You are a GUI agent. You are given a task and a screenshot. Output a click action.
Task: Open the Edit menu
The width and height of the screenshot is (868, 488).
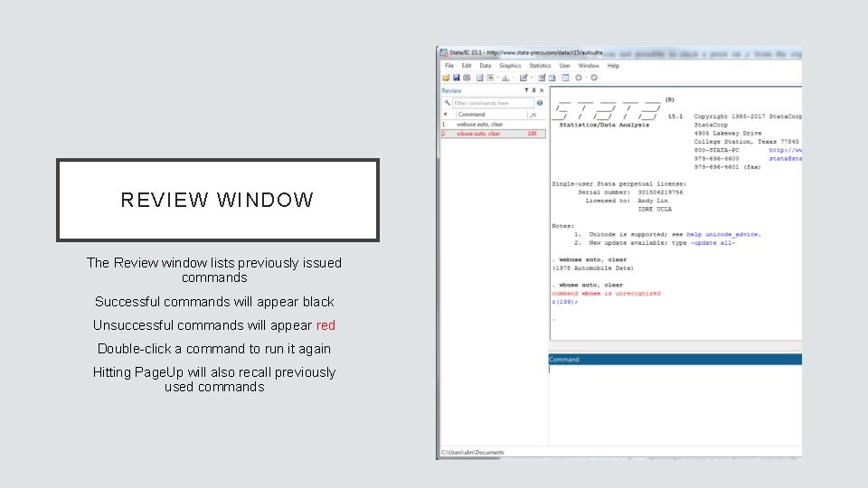point(467,66)
